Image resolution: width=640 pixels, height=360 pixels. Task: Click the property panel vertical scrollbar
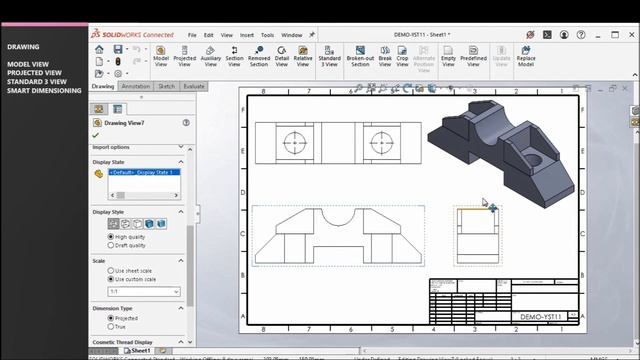(190, 265)
